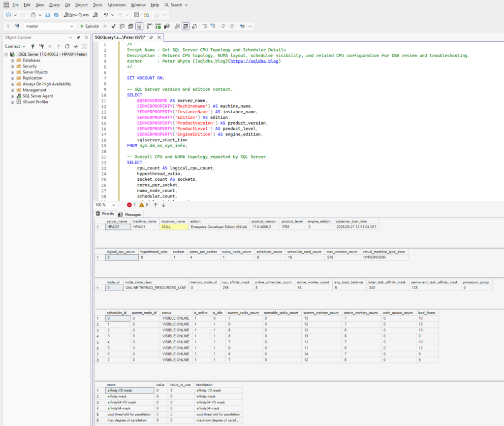Open the Query menu
The height and width of the screenshot is (426, 504).
54,5
